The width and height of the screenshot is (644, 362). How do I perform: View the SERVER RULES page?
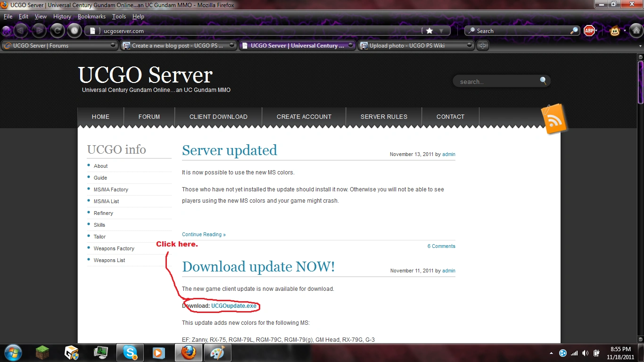(384, 117)
